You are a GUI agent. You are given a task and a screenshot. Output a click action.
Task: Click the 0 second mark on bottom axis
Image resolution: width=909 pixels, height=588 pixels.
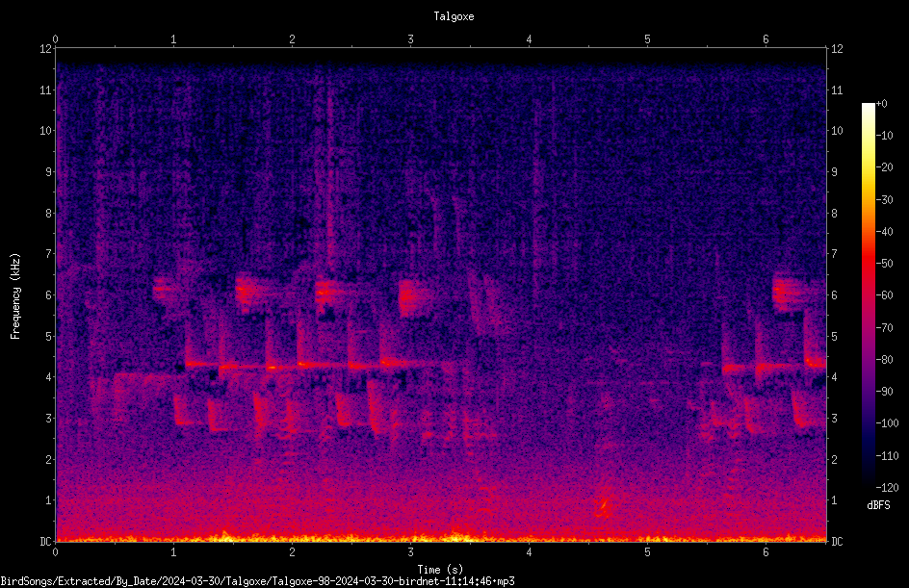[55, 552]
